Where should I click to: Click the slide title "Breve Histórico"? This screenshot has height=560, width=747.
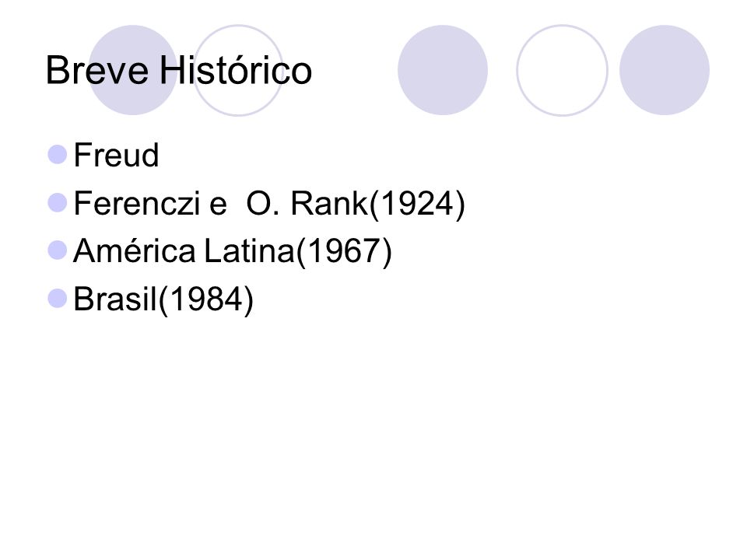click(x=179, y=71)
